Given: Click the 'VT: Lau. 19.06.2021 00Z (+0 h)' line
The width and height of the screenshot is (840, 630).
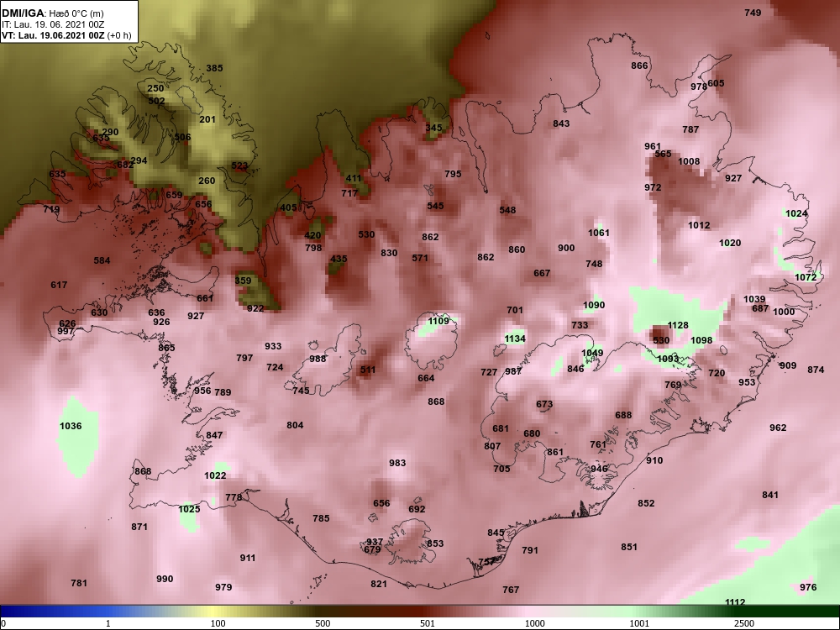Looking at the screenshot, I should tap(66, 35).
